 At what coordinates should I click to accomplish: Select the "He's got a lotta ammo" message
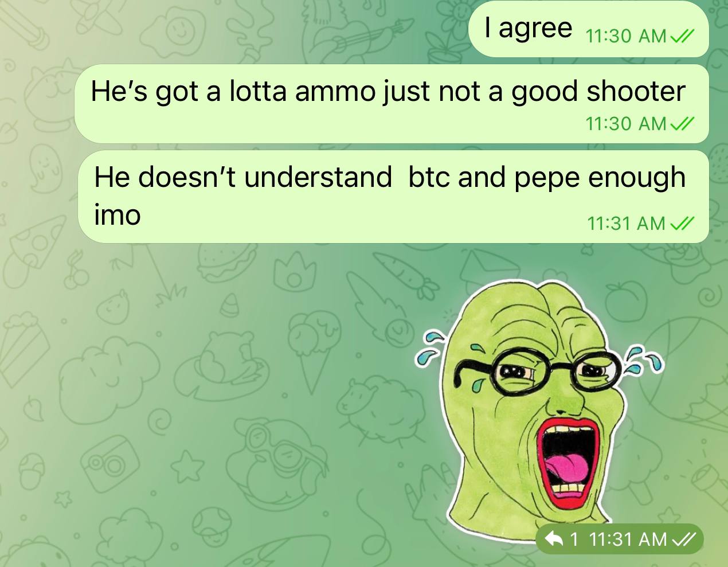tap(392, 104)
